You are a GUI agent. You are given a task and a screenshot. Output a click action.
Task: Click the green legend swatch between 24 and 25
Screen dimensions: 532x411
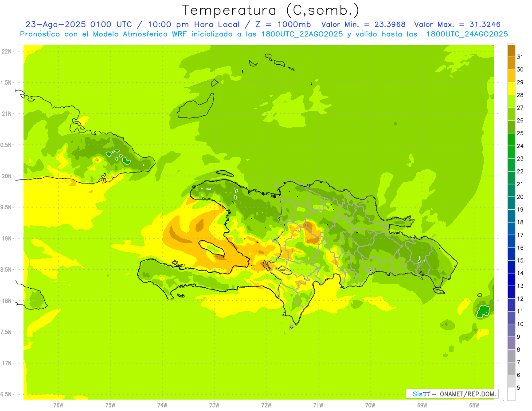(x=511, y=140)
